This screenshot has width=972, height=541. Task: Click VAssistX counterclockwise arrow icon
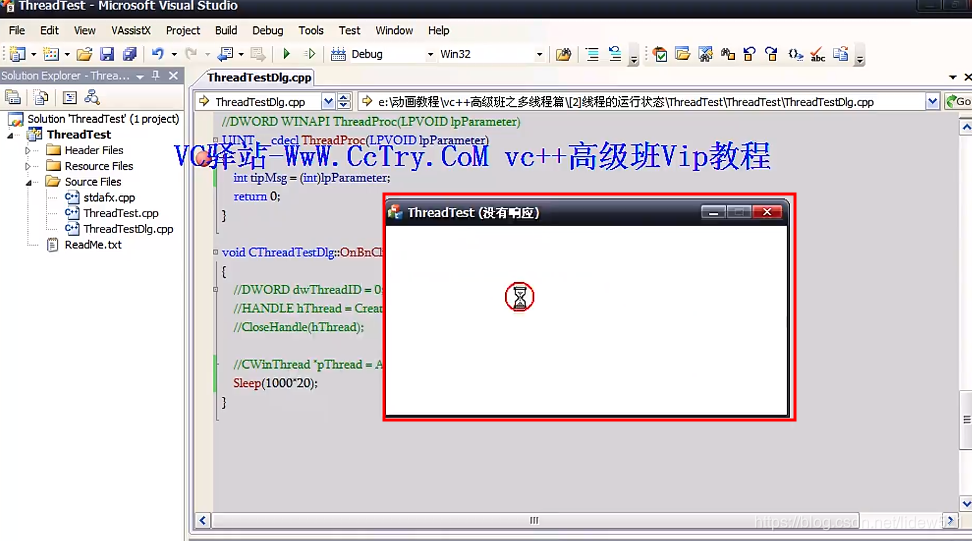pyautogui.click(x=749, y=54)
